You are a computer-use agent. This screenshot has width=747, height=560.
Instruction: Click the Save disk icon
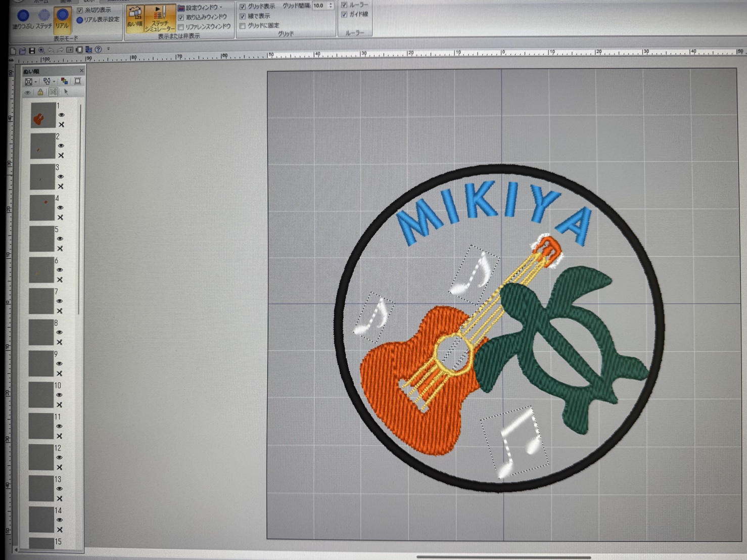point(32,51)
